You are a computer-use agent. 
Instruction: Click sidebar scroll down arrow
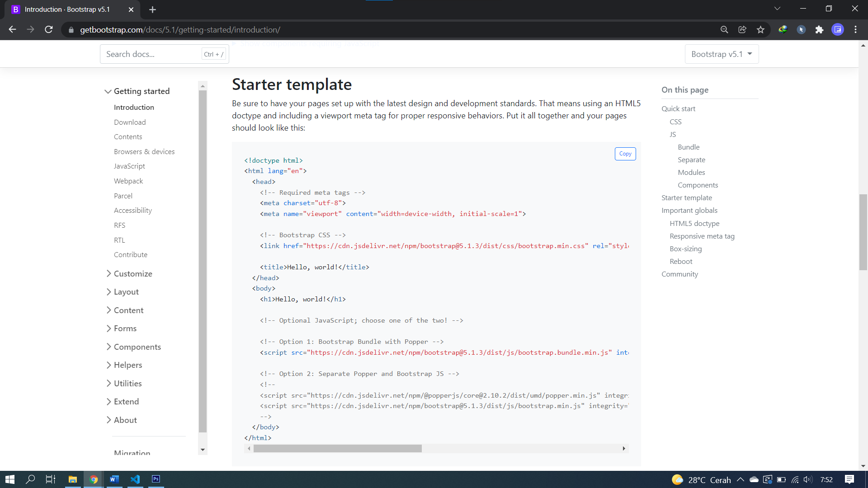(x=203, y=450)
